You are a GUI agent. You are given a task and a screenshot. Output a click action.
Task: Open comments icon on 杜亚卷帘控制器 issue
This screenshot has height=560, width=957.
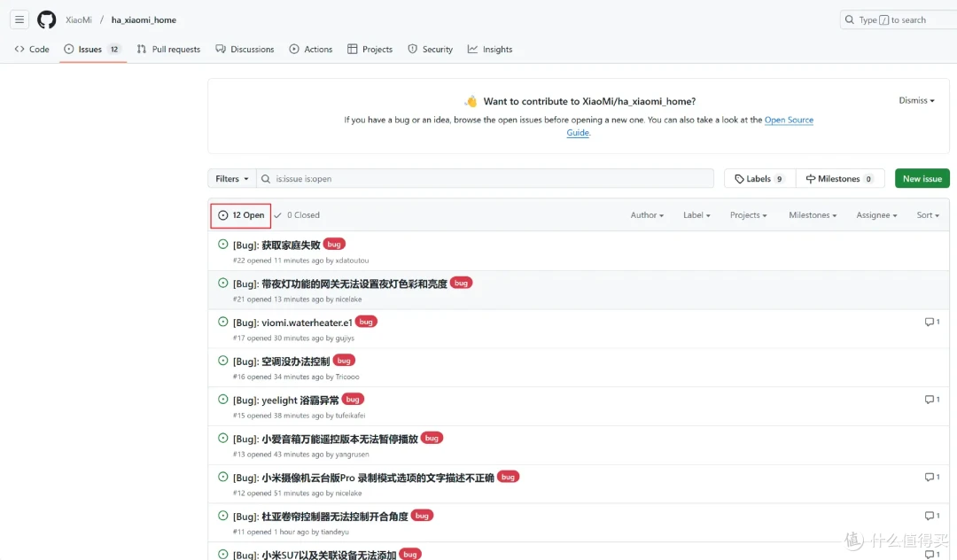click(932, 516)
